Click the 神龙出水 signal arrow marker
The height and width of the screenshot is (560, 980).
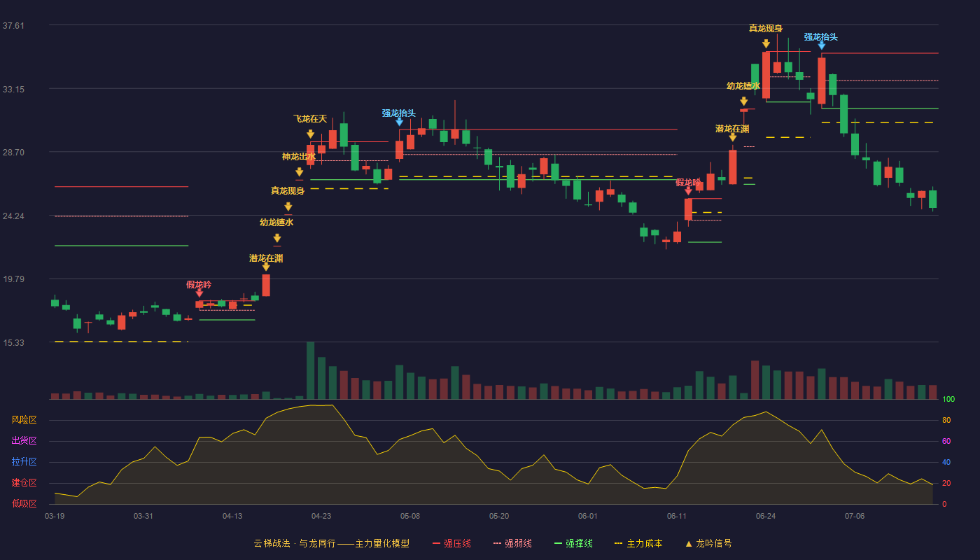[299, 171]
